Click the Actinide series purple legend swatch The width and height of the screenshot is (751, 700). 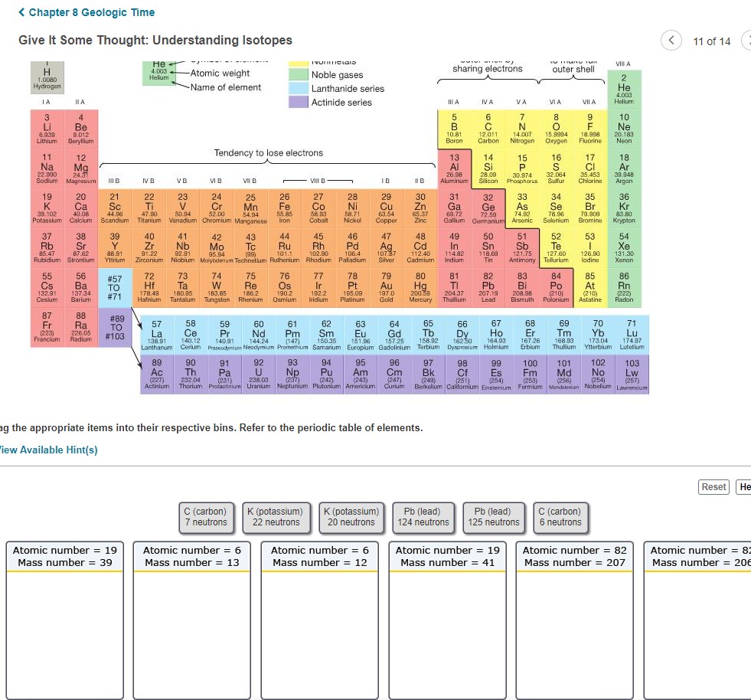coord(298,102)
